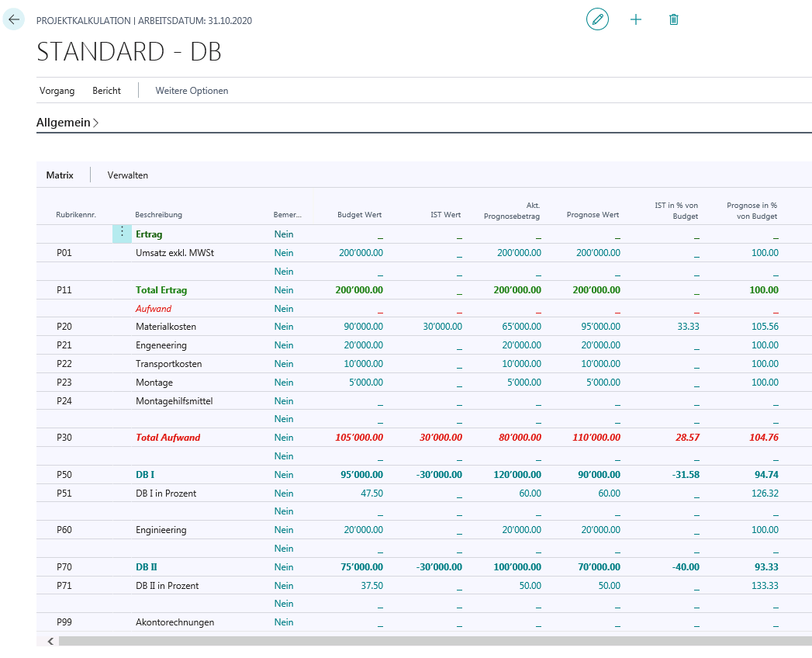Open Total Ertrag budget value 200'000.00
Screen dimensions: 812x658
359,290
